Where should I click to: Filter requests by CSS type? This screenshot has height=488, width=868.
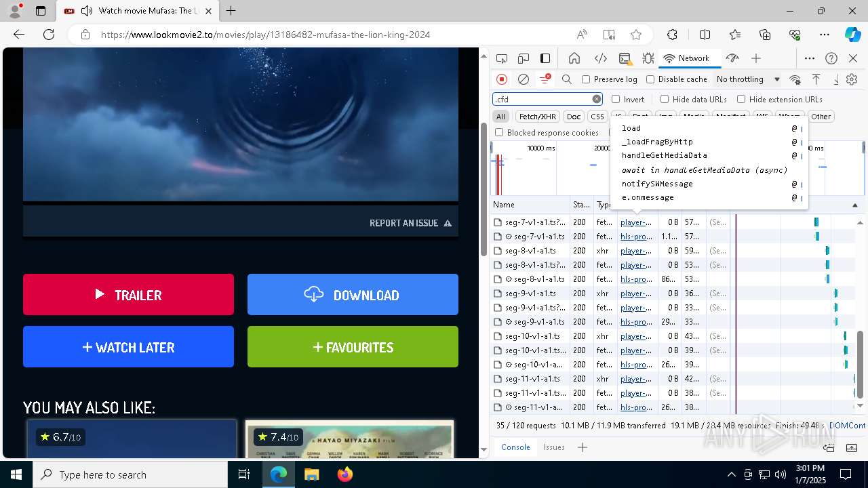pyautogui.click(x=597, y=117)
